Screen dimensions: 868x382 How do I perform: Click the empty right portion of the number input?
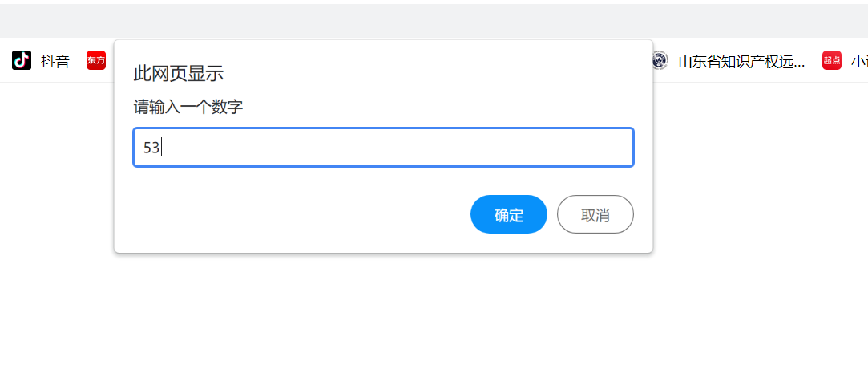(x=481, y=148)
